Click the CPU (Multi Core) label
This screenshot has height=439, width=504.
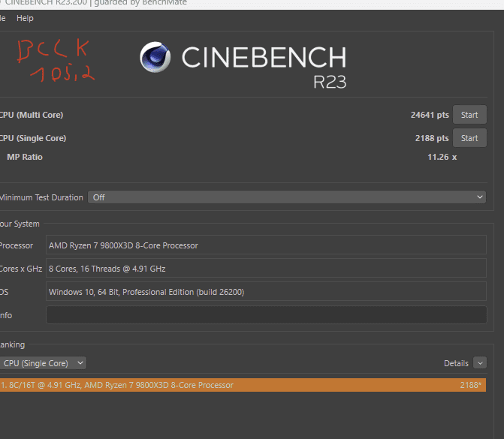pos(32,115)
